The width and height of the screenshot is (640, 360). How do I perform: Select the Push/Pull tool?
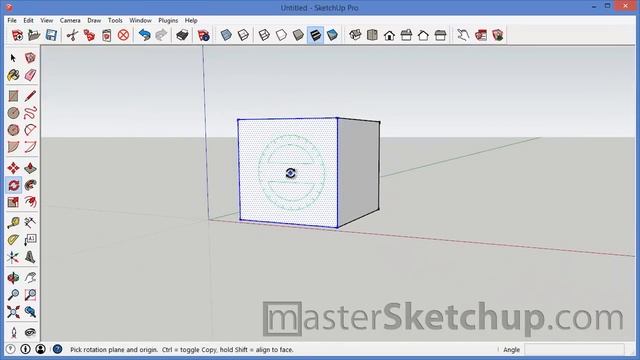tap(30, 168)
